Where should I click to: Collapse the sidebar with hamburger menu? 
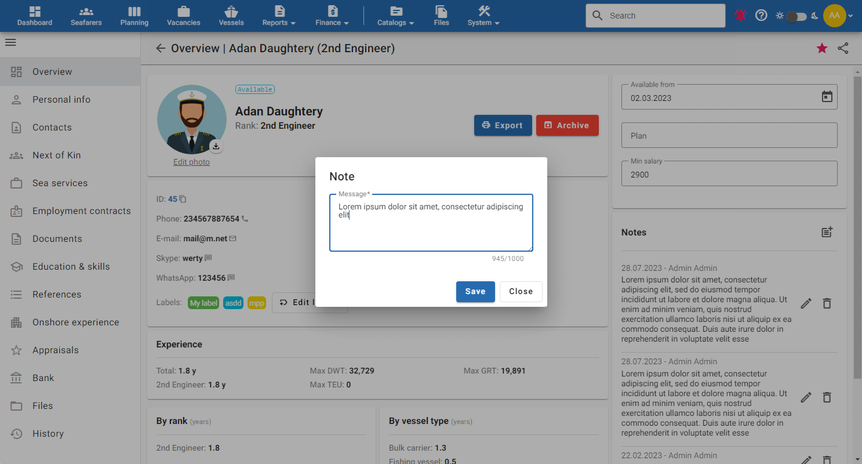(x=11, y=43)
